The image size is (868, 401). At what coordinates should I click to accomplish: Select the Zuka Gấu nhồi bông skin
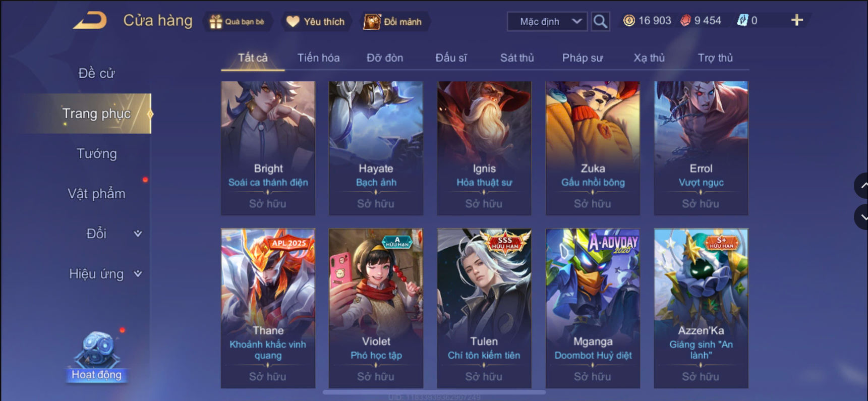[x=593, y=148]
